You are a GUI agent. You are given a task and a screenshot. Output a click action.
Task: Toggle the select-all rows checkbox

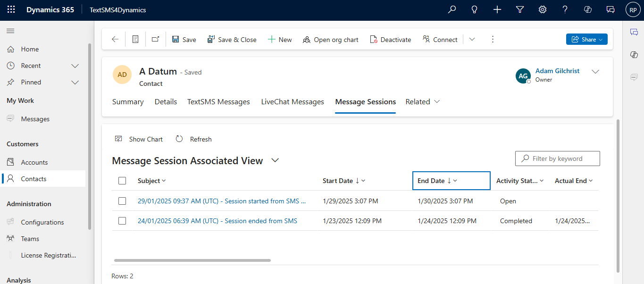click(x=122, y=181)
